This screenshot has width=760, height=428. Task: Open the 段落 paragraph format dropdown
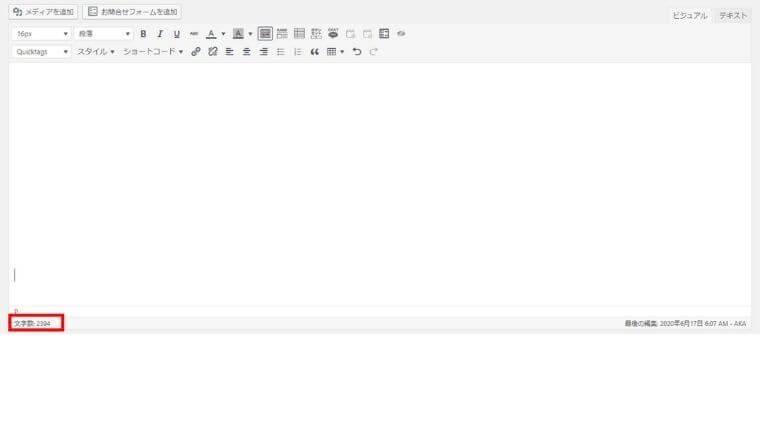point(104,33)
